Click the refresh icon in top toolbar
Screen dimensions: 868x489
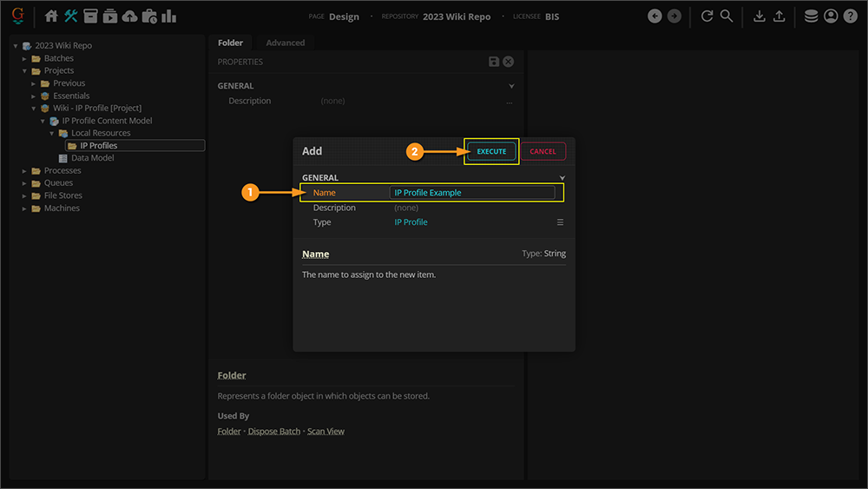coord(707,16)
